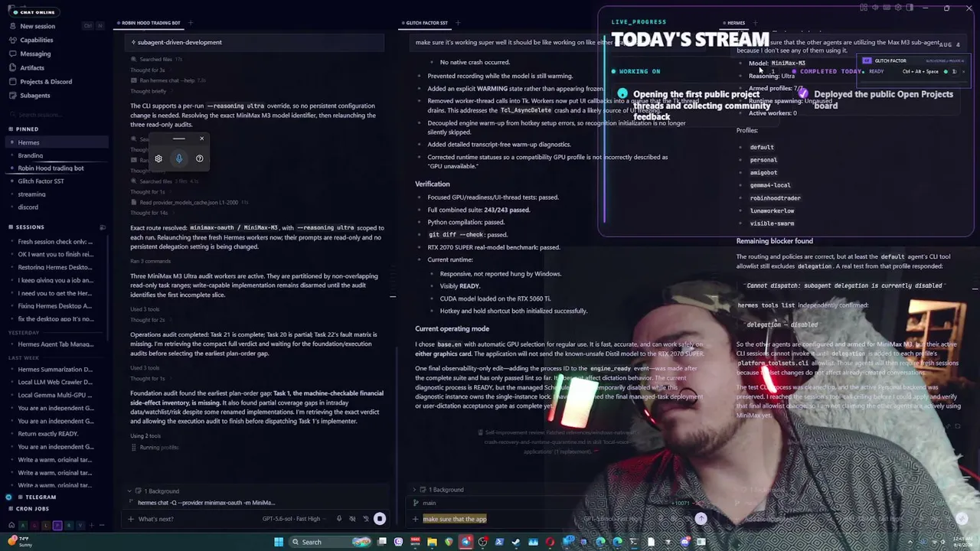Open the Artifacts sidebar section

[x=55, y=67]
